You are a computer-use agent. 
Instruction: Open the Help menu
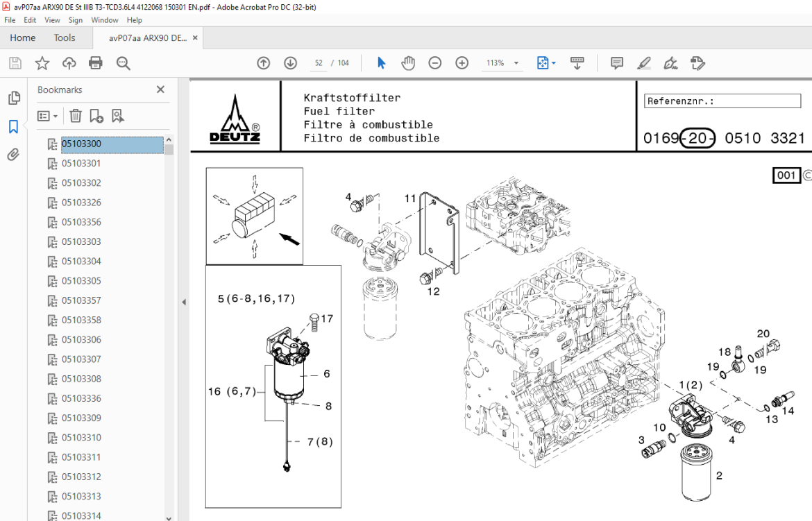(134, 20)
